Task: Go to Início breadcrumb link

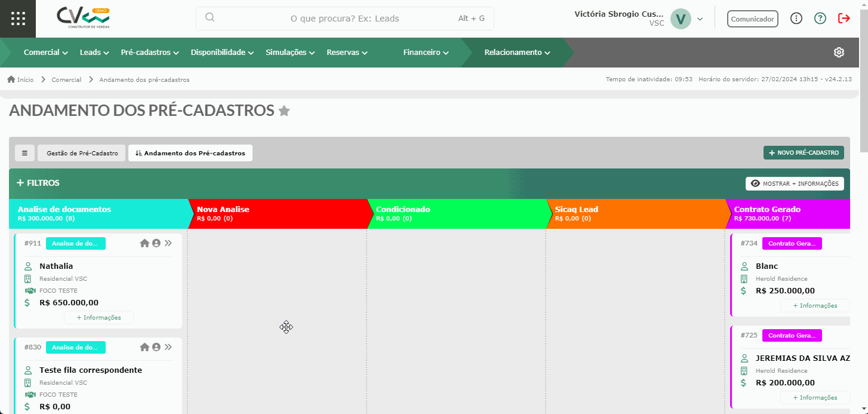Action: [x=26, y=79]
